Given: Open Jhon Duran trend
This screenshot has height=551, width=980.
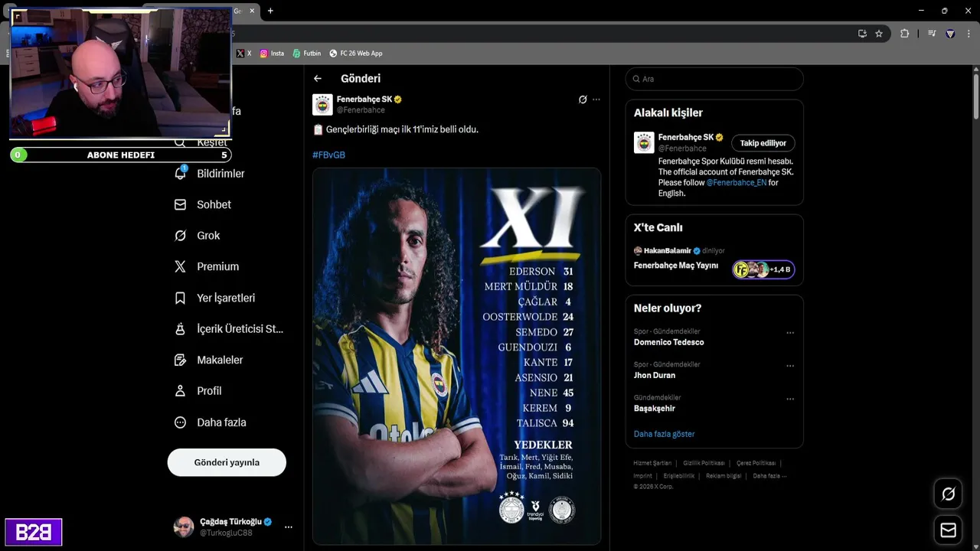Looking at the screenshot, I should pyautogui.click(x=655, y=375).
